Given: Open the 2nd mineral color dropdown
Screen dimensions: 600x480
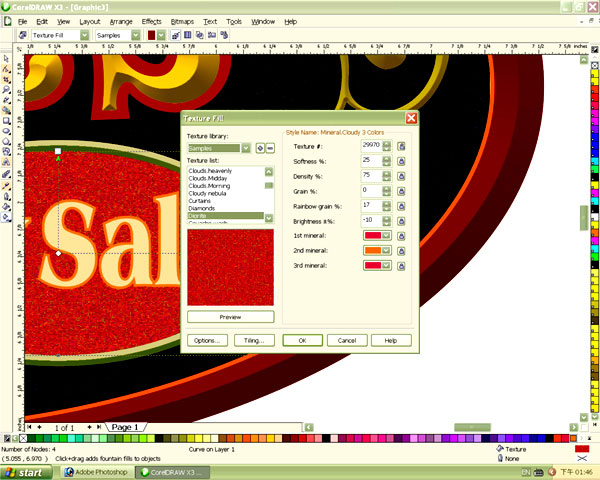Looking at the screenshot, I should point(386,250).
